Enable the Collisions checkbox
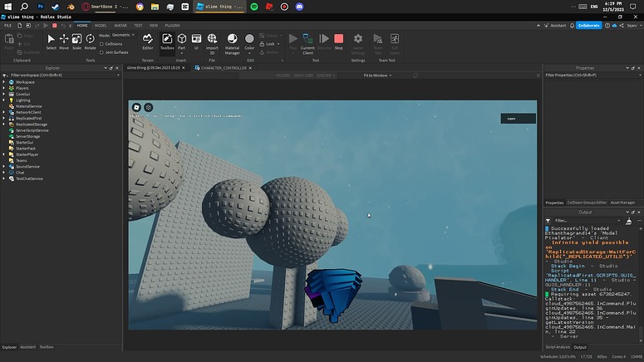The width and height of the screenshot is (644, 362). (102, 44)
